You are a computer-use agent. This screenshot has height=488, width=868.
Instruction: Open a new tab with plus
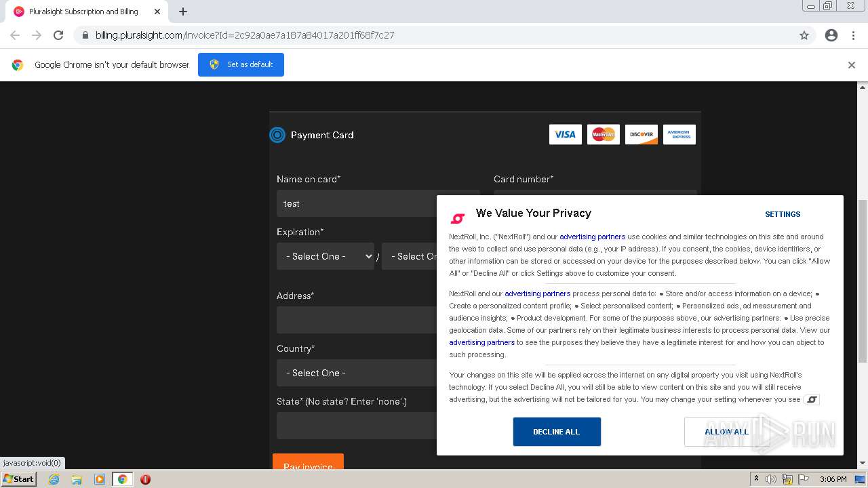pyautogui.click(x=183, y=12)
